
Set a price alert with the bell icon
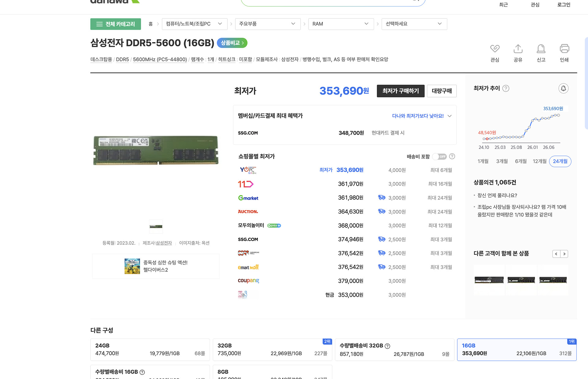(563, 88)
